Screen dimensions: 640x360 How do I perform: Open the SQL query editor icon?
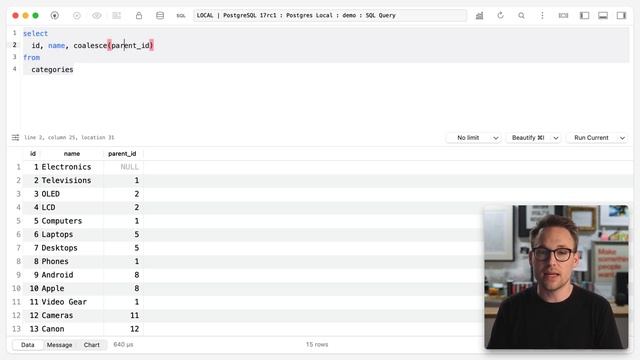point(180,16)
